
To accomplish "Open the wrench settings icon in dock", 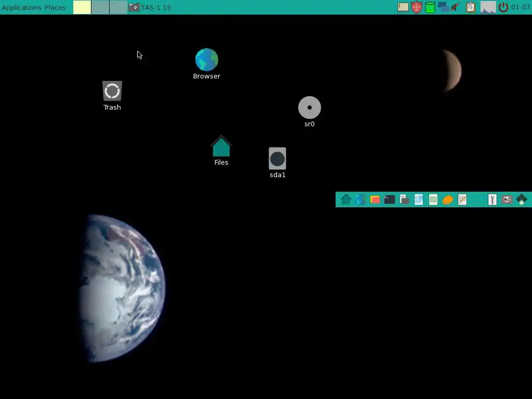I will click(493, 199).
